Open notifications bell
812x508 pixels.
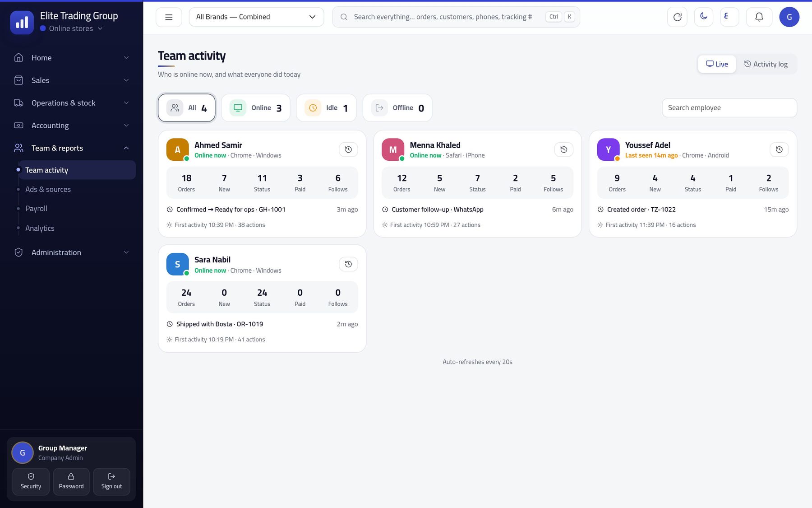pyautogui.click(x=759, y=17)
